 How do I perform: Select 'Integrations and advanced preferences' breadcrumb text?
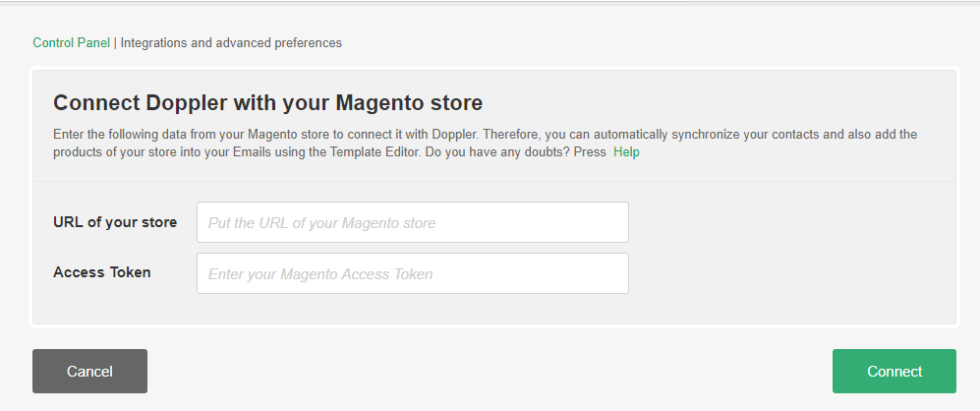click(231, 43)
